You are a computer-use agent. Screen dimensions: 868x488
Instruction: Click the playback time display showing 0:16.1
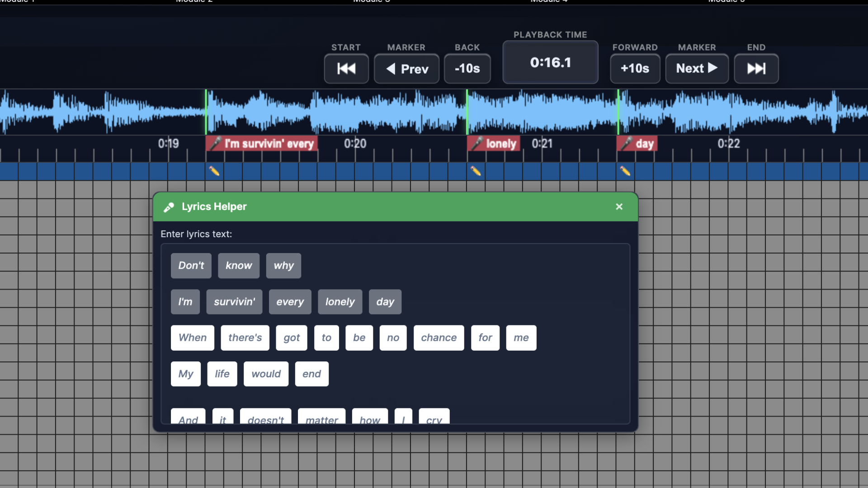(x=550, y=62)
